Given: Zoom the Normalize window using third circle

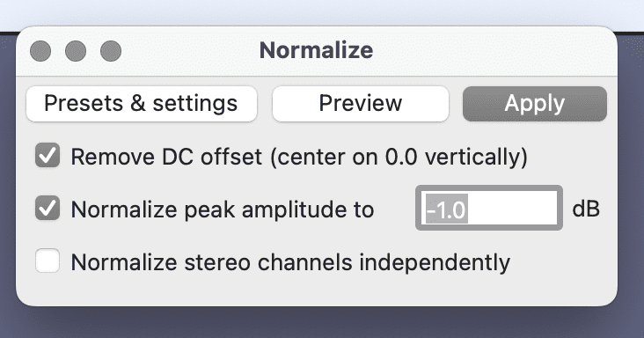Looking at the screenshot, I should [111, 51].
